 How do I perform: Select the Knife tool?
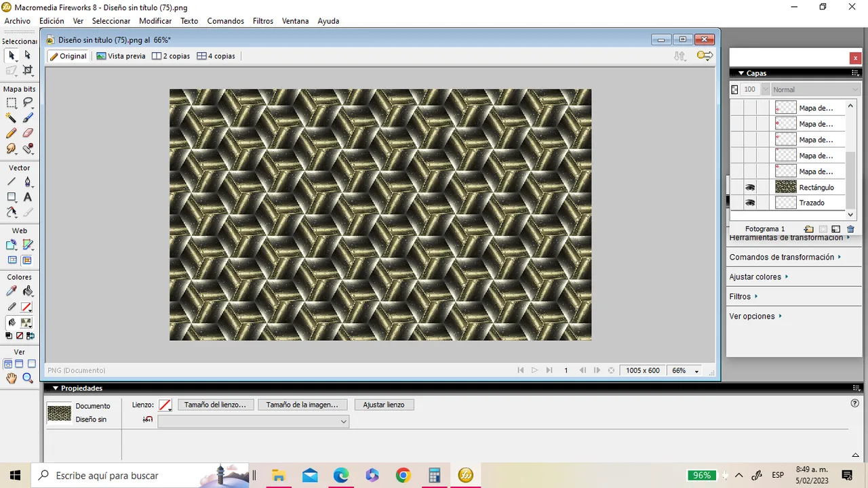(28, 212)
